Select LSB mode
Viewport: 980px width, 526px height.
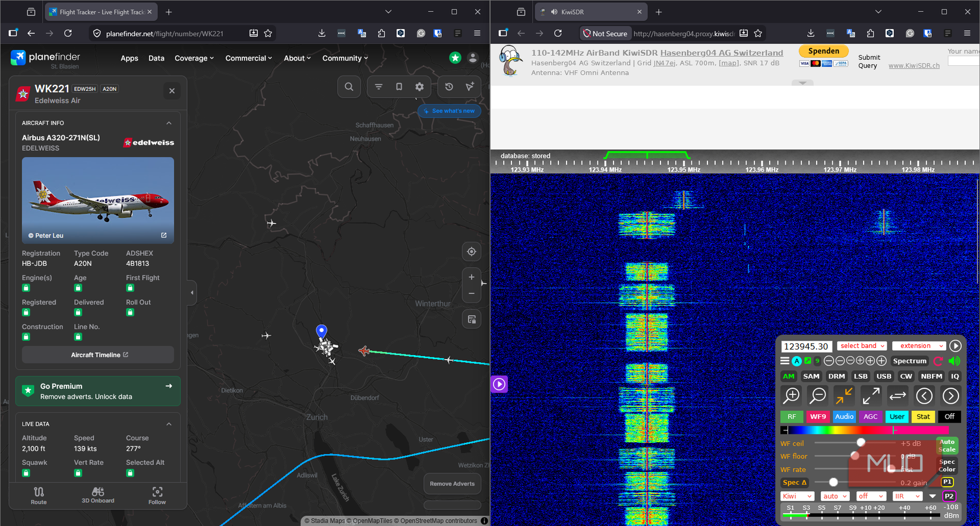(861, 376)
